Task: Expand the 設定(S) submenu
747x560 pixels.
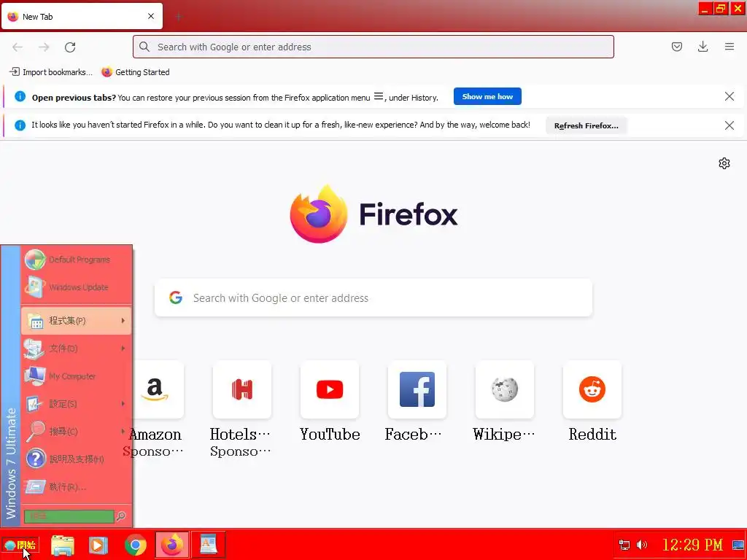Action: pos(76,404)
